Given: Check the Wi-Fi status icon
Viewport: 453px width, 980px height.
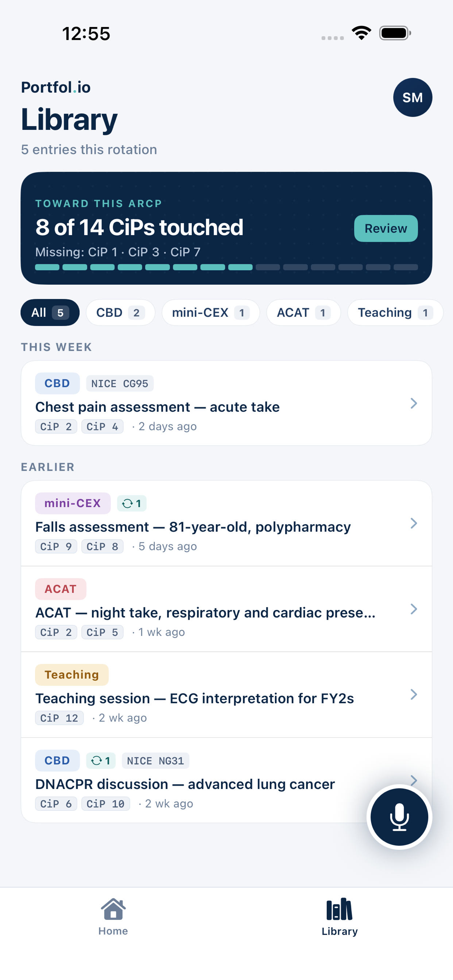Looking at the screenshot, I should click(361, 33).
